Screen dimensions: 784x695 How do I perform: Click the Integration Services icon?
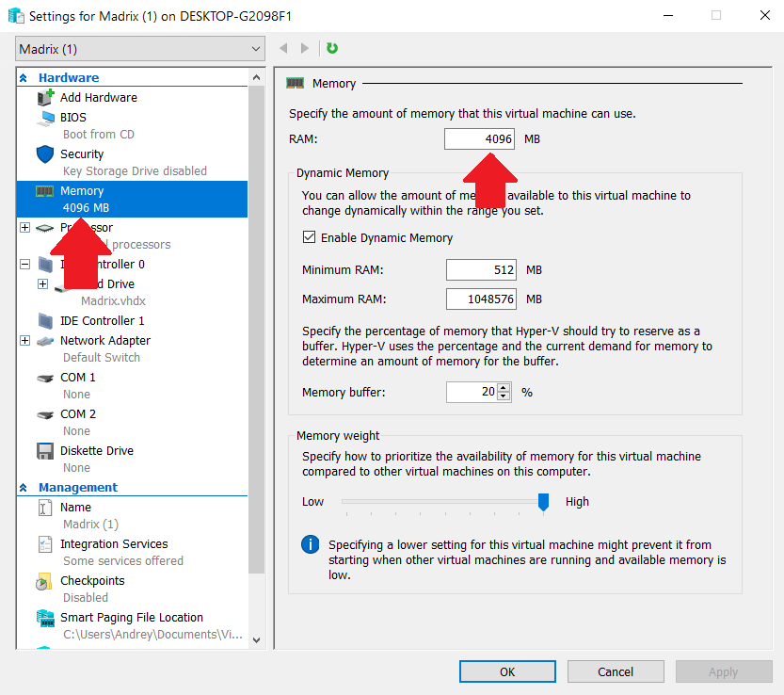pos(45,544)
